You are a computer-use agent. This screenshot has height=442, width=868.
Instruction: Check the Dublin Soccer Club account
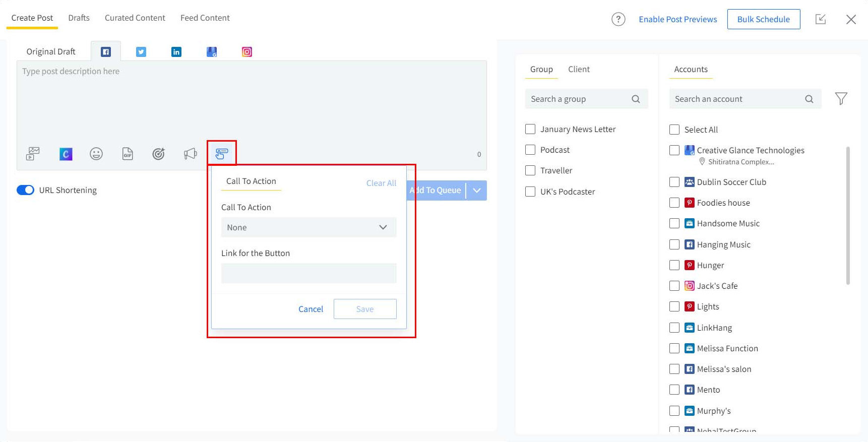pyautogui.click(x=674, y=182)
